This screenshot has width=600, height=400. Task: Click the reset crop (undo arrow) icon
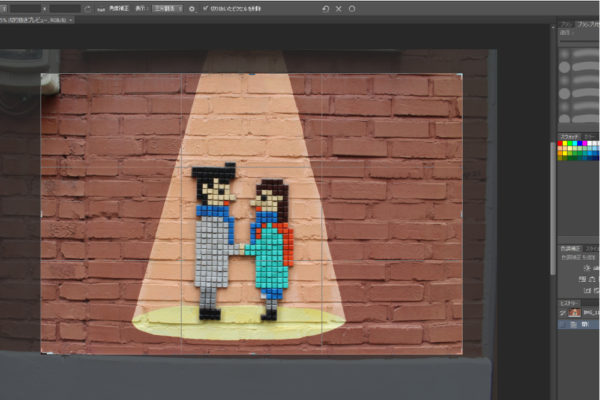[326, 8]
